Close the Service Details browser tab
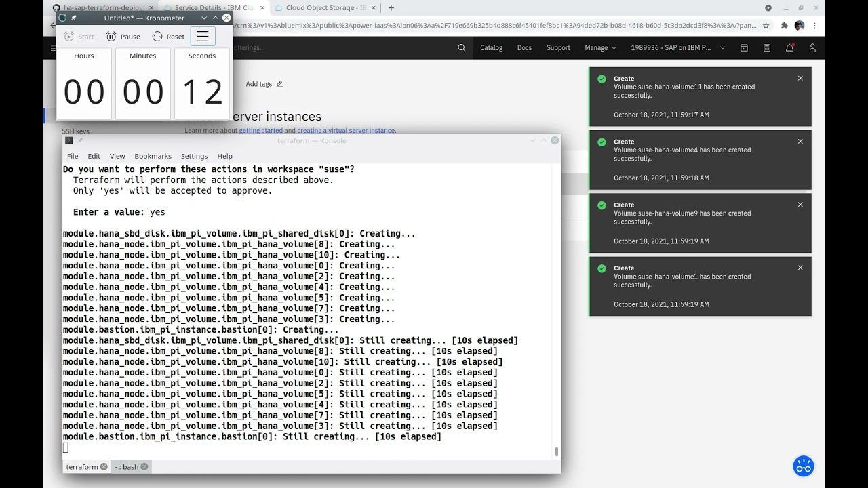868x488 pixels. pyautogui.click(x=262, y=8)
